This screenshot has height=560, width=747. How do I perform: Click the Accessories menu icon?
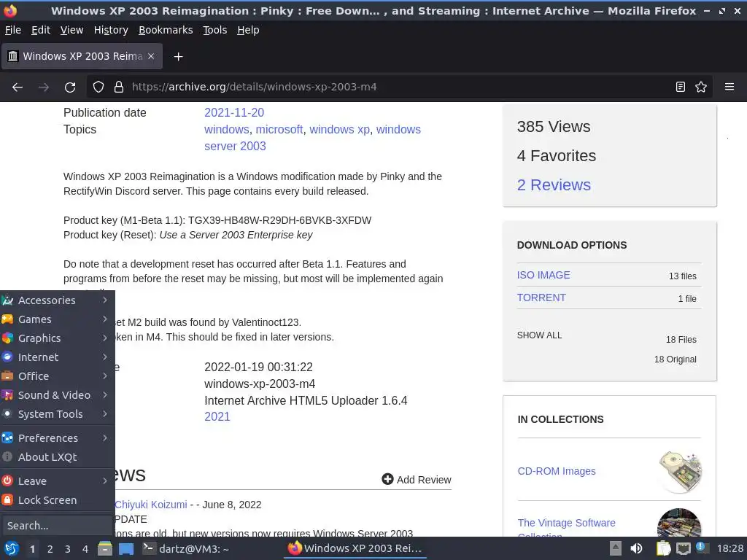click(7, 300)
